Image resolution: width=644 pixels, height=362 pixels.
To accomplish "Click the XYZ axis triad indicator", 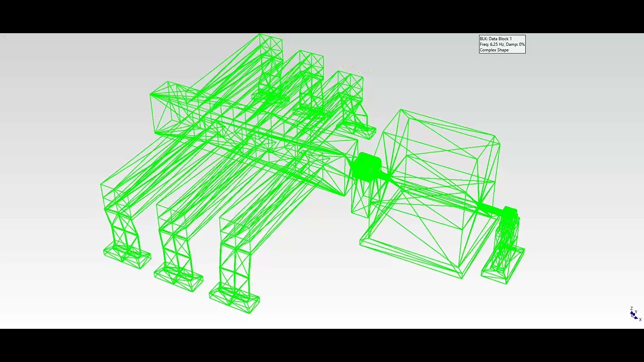I will click(635, 314).
